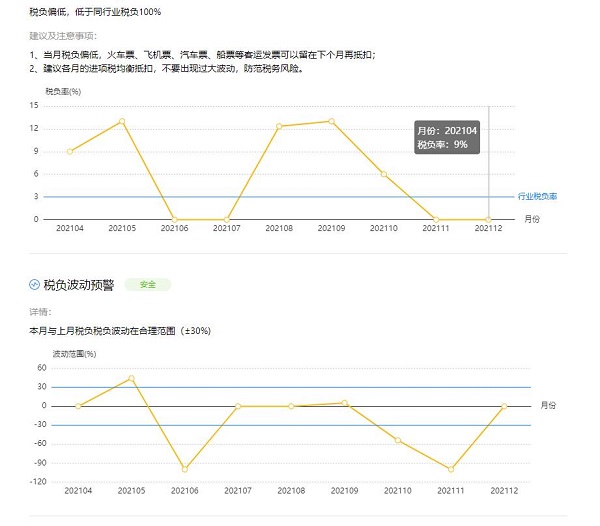600x526 pixels.
Task: Click the 税负波动预警 heading text
Action: coord(80,285)
